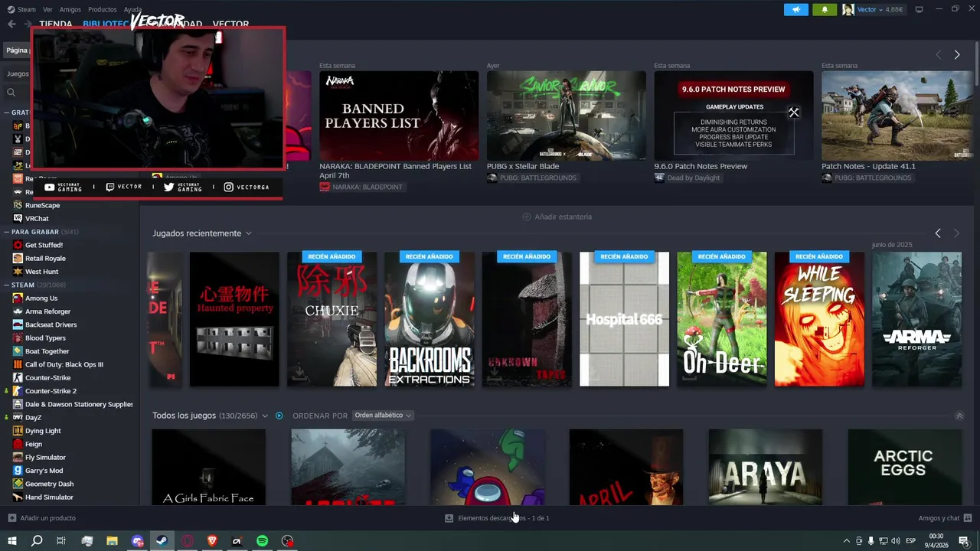This screenshot has height=551, width=980.
Task: Expand the Jugados recientemente dropdown
Action: click(248, 233)
